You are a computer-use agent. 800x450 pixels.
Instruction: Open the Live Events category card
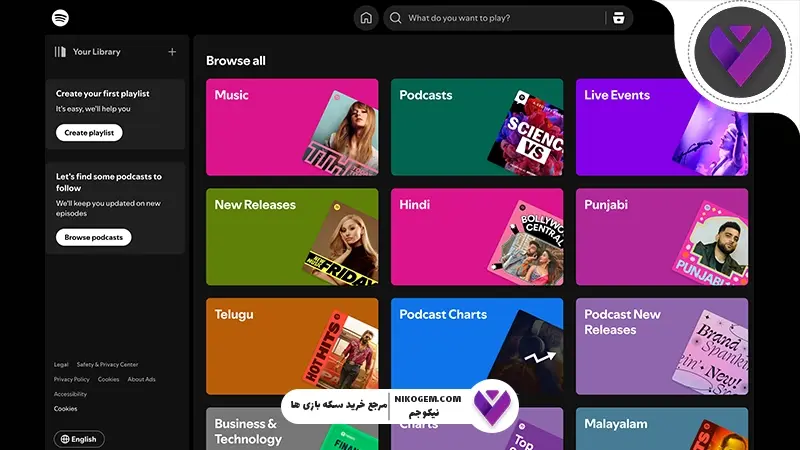(x=662, y=127)
